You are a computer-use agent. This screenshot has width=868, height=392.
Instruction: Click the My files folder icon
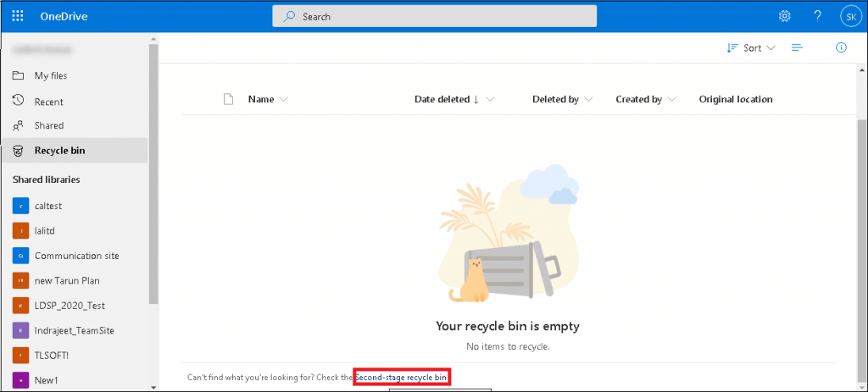(19, 75)
